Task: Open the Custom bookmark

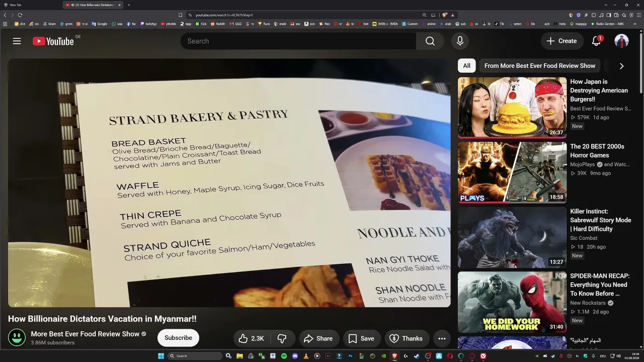Action: pos(410,24)
